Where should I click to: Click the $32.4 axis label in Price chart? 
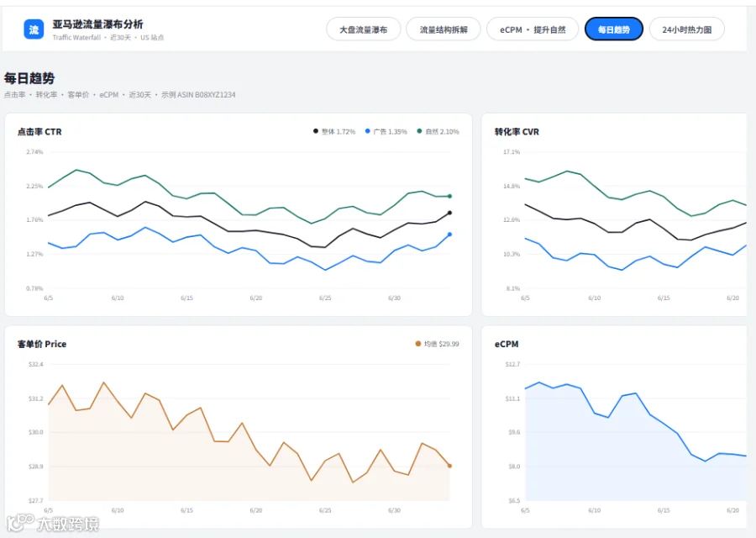pos(36,364)
